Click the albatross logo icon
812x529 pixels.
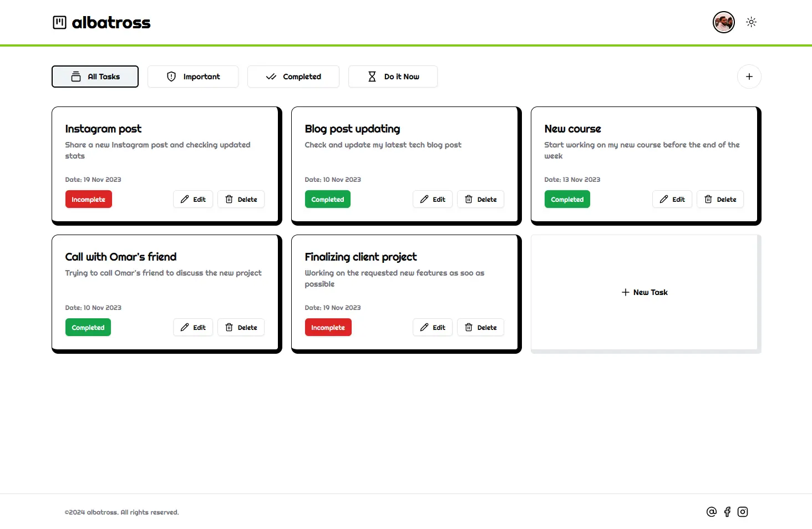(x=59, y=22)
